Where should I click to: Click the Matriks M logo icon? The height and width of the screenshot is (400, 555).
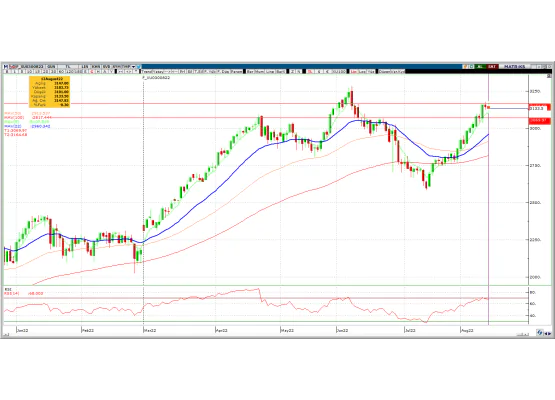click(x=6, y=67)
